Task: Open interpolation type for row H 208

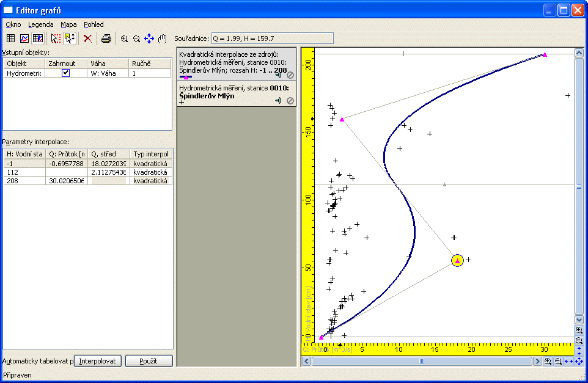Action: 152,181
